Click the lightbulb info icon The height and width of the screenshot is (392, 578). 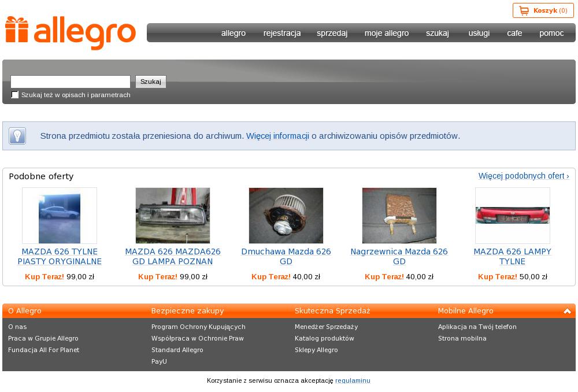17,136
